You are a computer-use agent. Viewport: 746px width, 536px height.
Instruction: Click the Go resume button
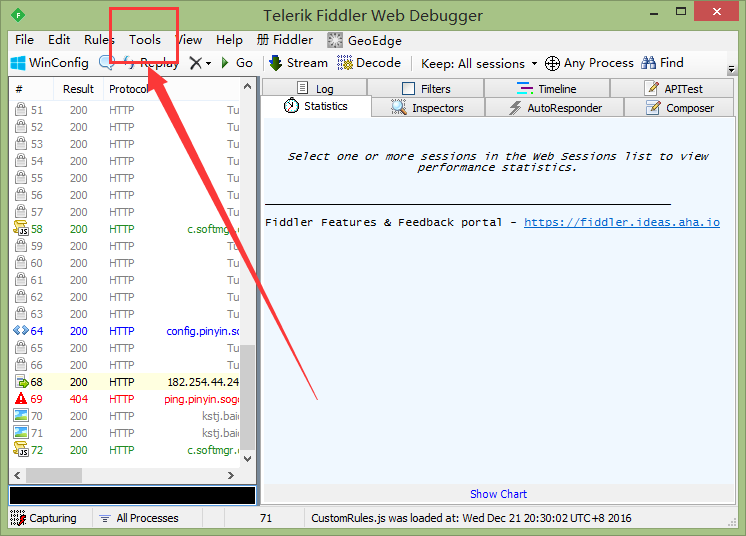[237, 63]
